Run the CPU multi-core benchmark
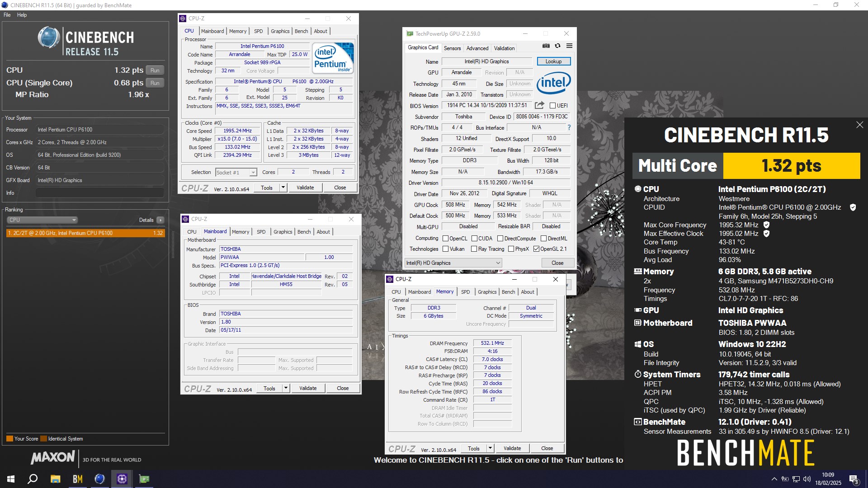868x488 pixels. pyautogui.click(x=155, y=70)
